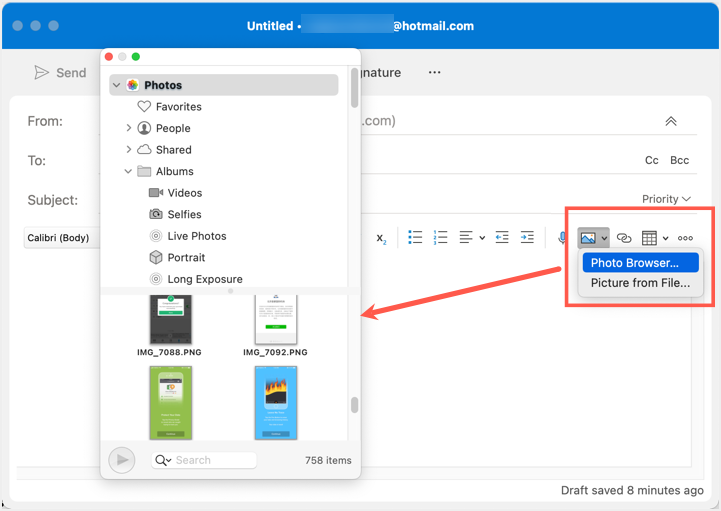Increase the paragraph indent
This screenshot has height=511, width=721.
coord(527,237)
